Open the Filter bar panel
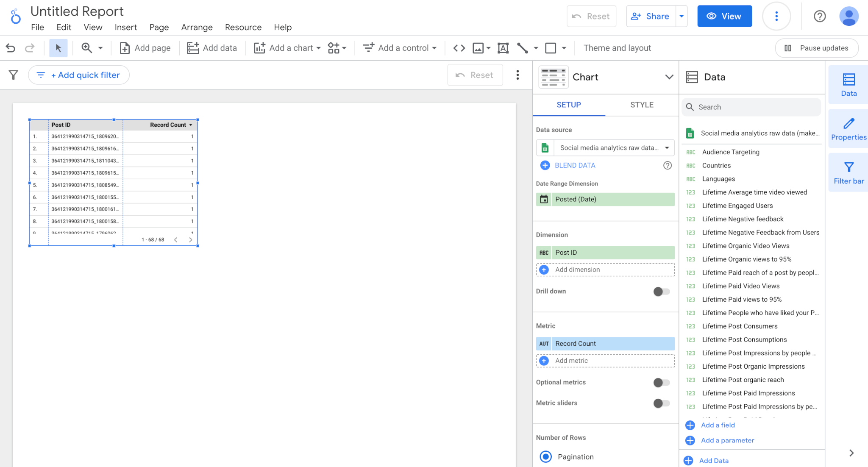Screen dimensions: 868x467 click(848, 172)
